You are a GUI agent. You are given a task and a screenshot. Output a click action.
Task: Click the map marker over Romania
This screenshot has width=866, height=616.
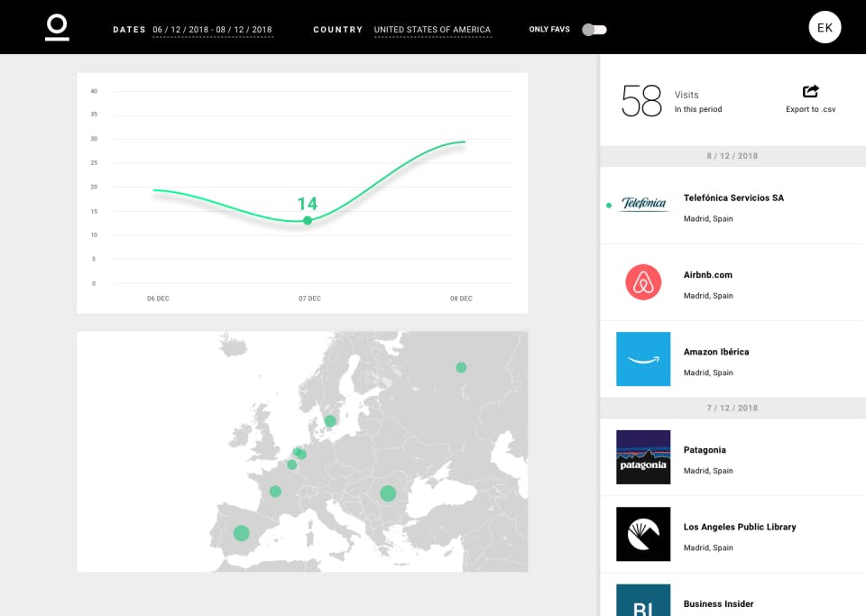click(388, 493)
